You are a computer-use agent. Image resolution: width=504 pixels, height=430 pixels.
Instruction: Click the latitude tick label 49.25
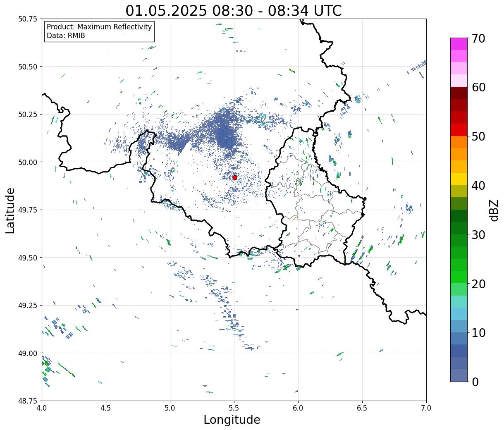[28, 306]
